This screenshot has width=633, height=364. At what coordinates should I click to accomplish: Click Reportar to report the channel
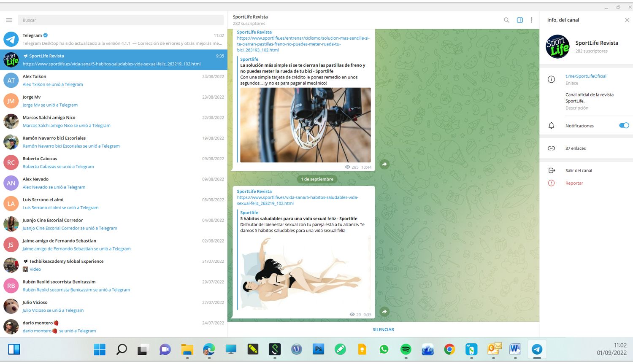click(574, 183)
